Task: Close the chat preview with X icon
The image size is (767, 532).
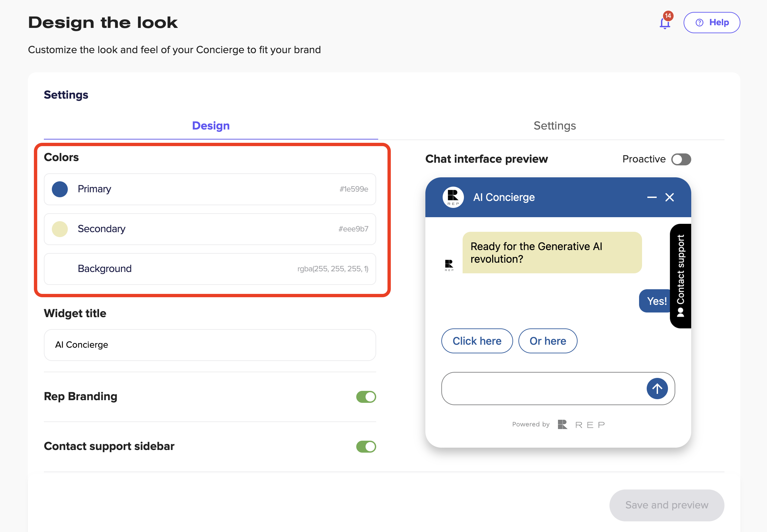Action: [x=669, y=197]
